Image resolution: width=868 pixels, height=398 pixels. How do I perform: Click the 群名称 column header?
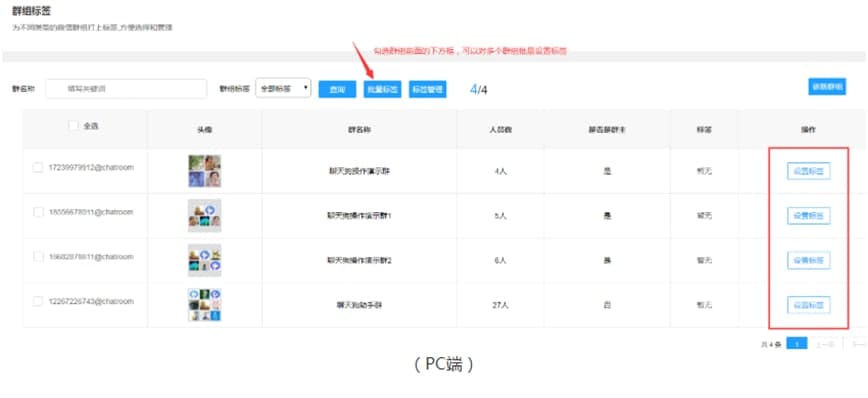click(x=359, y=130)
